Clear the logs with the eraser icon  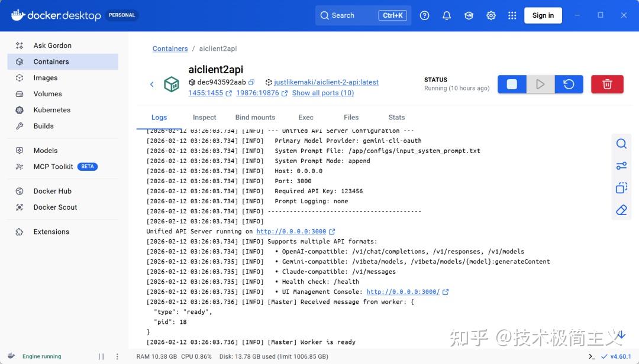coord(621,210)
